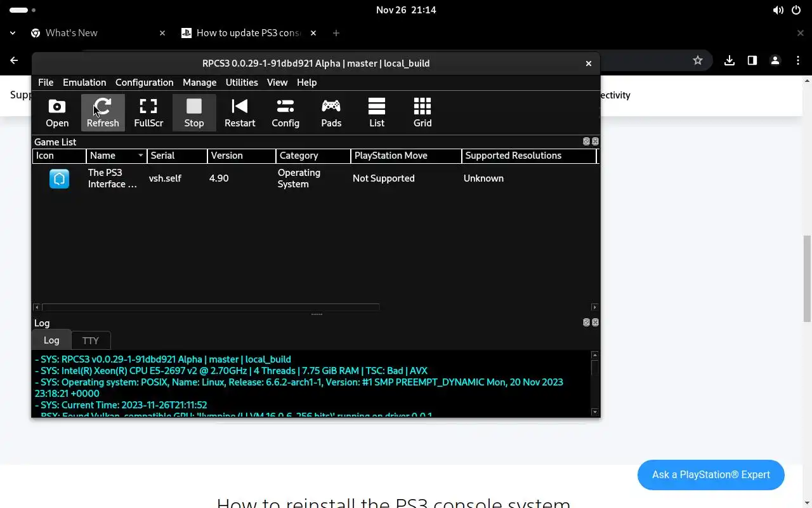Screen dimensions: 812x508
Task: Open the Utilities menu
Action: point(242,83)
